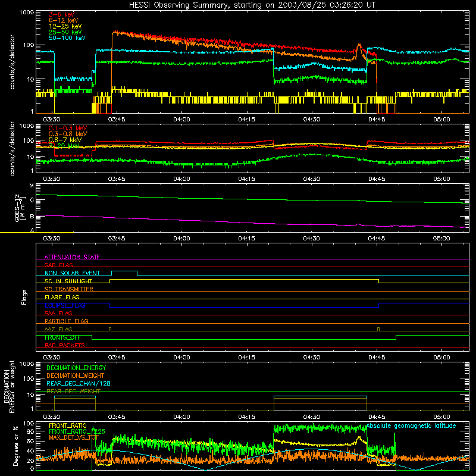The height and width of the screenshot is (476, 476).
Task: Click the 1000 tick on keV count axis
Action: point(27,12)
